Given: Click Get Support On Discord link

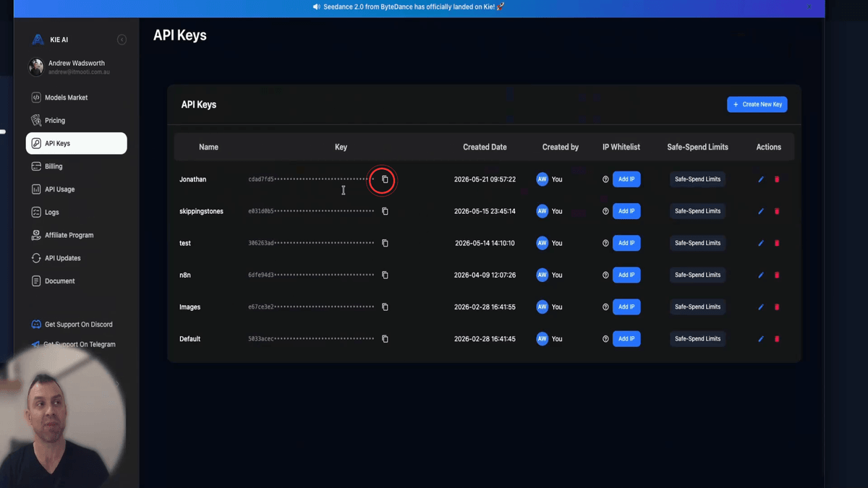Looking at the screenshot, I should [72, 325].
